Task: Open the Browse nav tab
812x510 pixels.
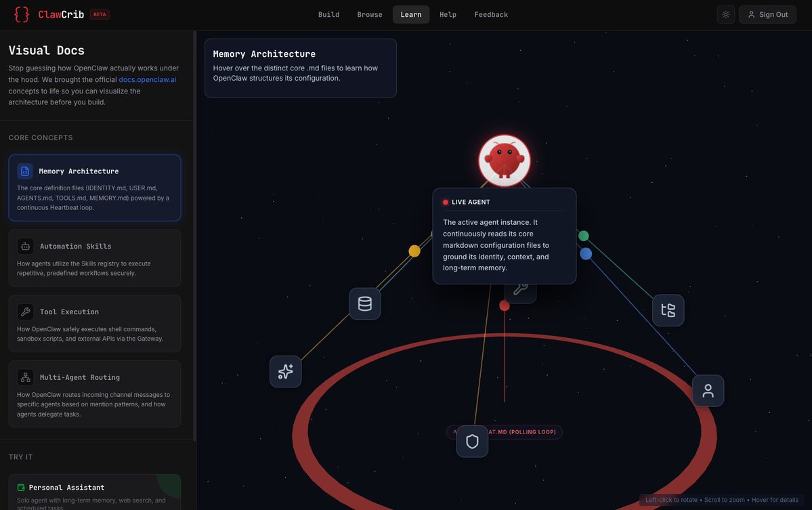Action: pyautogui.click(x=370, y=14)
